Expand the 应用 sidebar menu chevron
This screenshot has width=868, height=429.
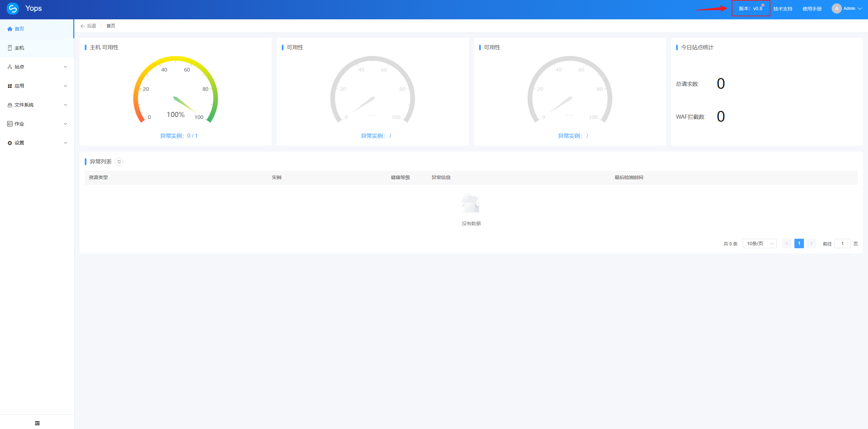click(x=65, y=86)
